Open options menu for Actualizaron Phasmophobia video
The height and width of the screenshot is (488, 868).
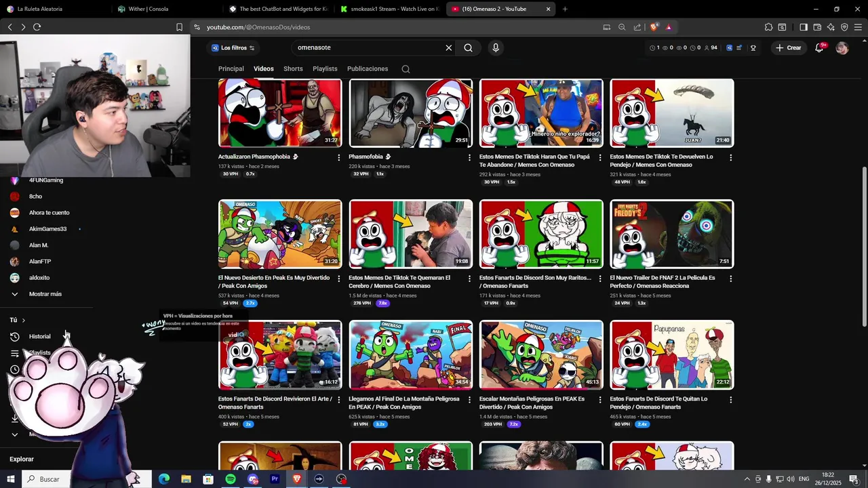pos(339,157)
